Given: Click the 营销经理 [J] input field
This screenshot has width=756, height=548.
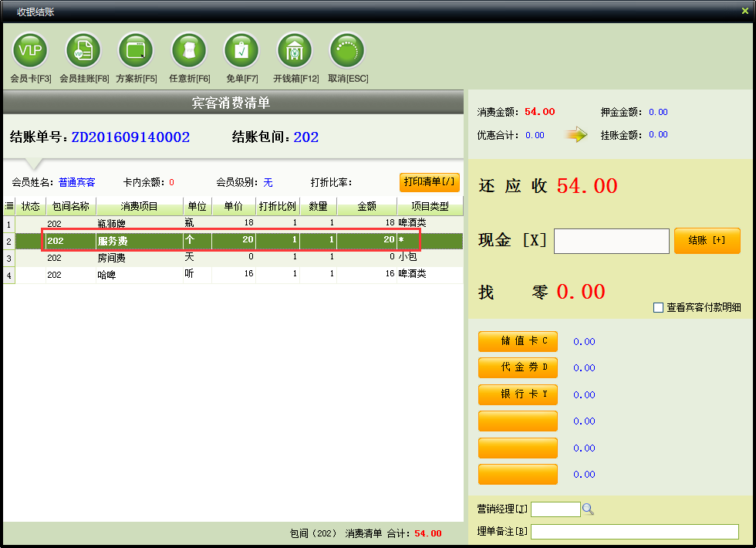Looking at the screenshot, I should pos(555,509).
